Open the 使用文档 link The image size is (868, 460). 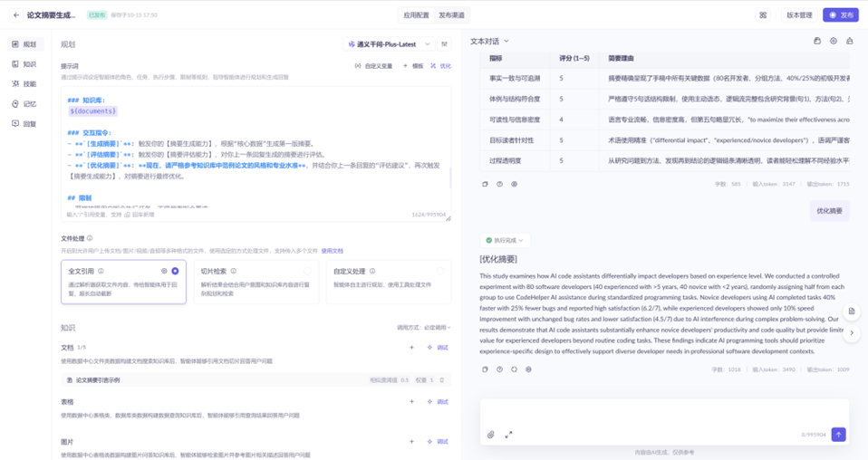coord(333,251)
